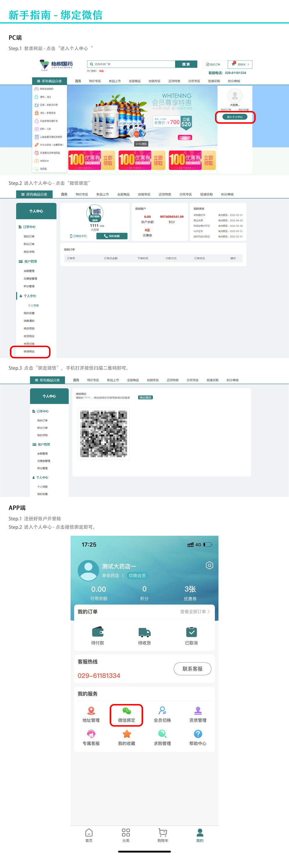The width and height of the screenshot is (289, 868).
Task: Open 消息通知 in personal-center sidebar
Action: coord(29,321)
